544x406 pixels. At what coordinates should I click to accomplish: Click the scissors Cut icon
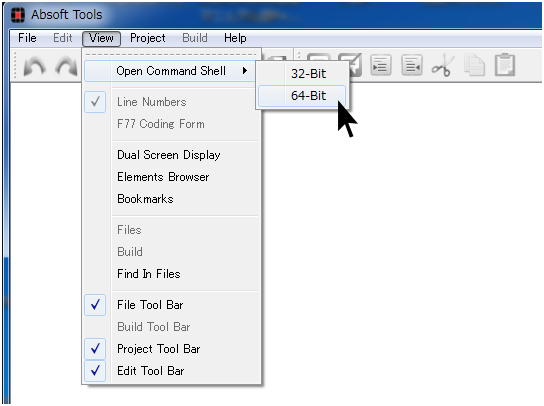443,65
